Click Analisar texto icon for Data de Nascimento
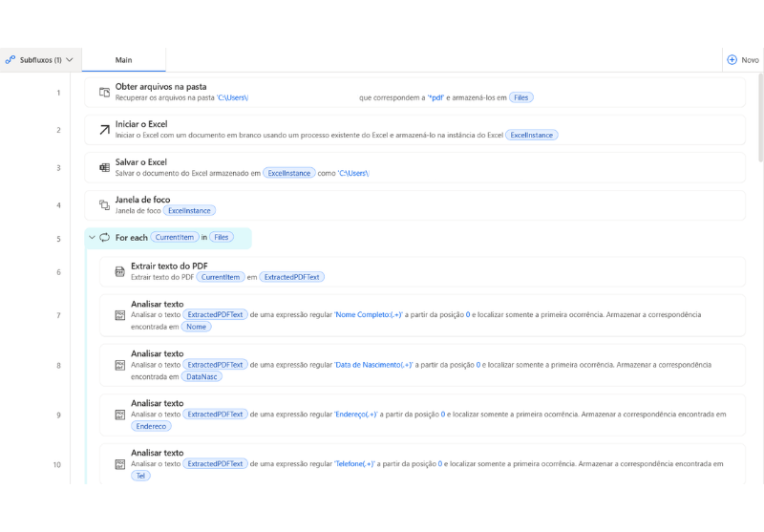The image size is (764, 532). (x=120, y=365)
